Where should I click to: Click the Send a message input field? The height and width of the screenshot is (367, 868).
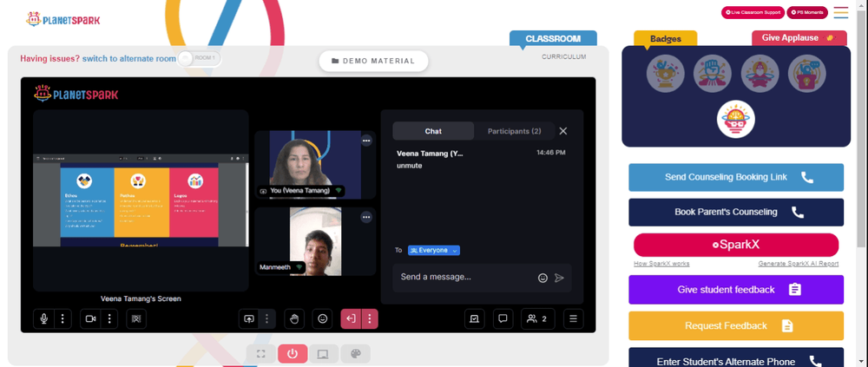click(x=465, y=278)
